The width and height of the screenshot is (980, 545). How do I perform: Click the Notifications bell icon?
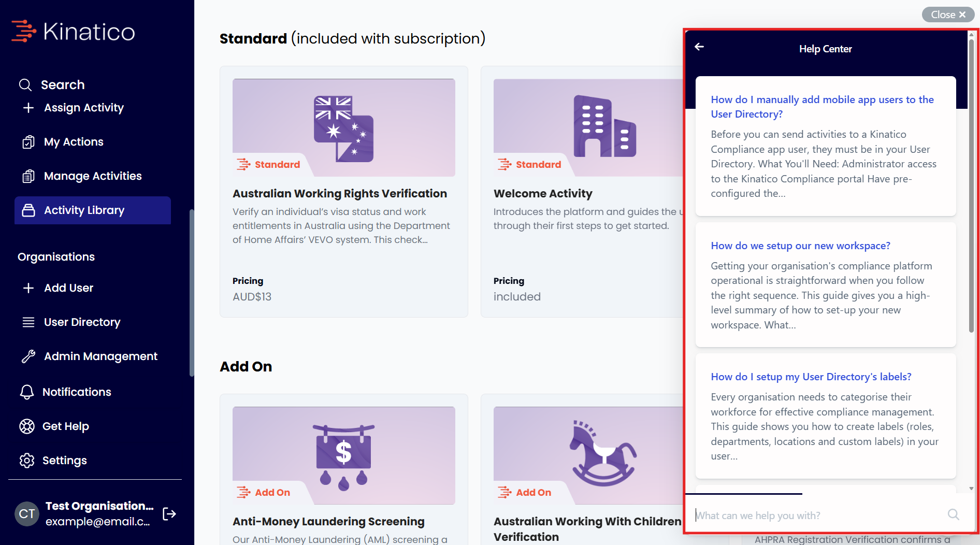click(x=27, y=392)
